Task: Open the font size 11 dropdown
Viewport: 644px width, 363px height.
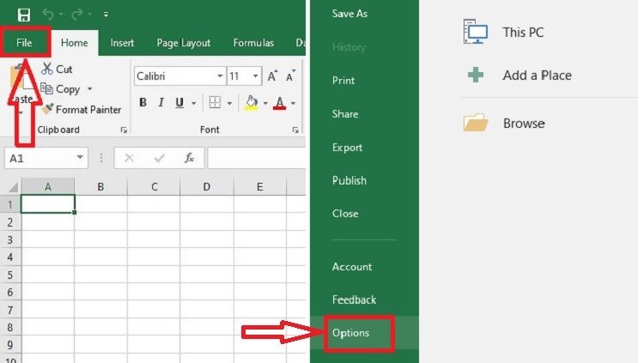Action: click(256, 76)
